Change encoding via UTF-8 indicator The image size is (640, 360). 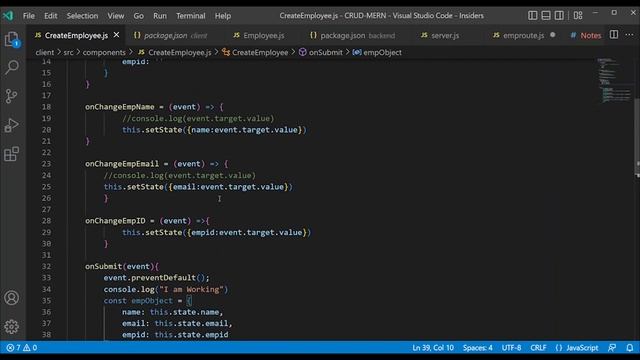click(511, 348)
